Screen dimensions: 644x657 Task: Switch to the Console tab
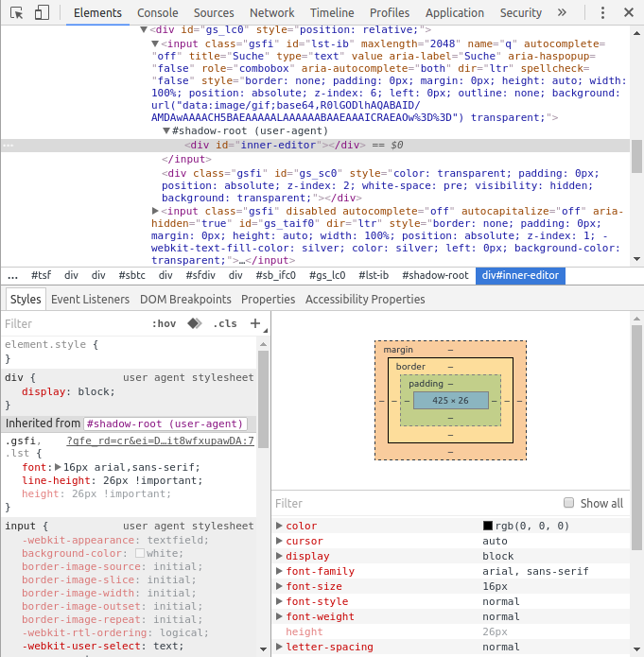point(157,13)
